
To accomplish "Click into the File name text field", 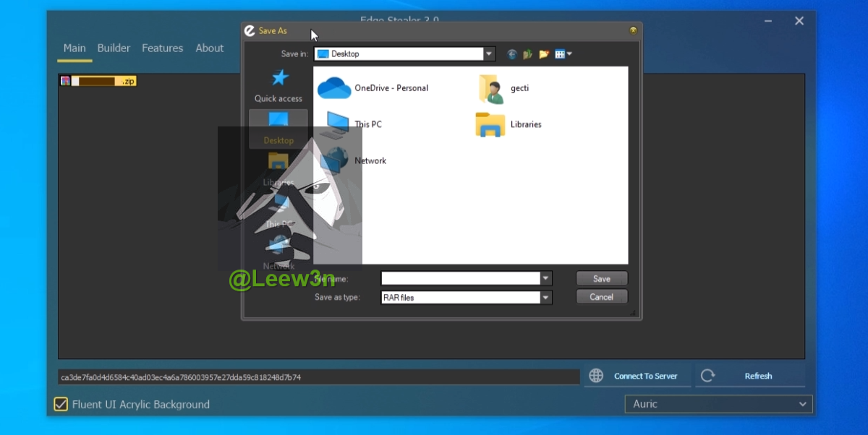I will click(460, 278).
